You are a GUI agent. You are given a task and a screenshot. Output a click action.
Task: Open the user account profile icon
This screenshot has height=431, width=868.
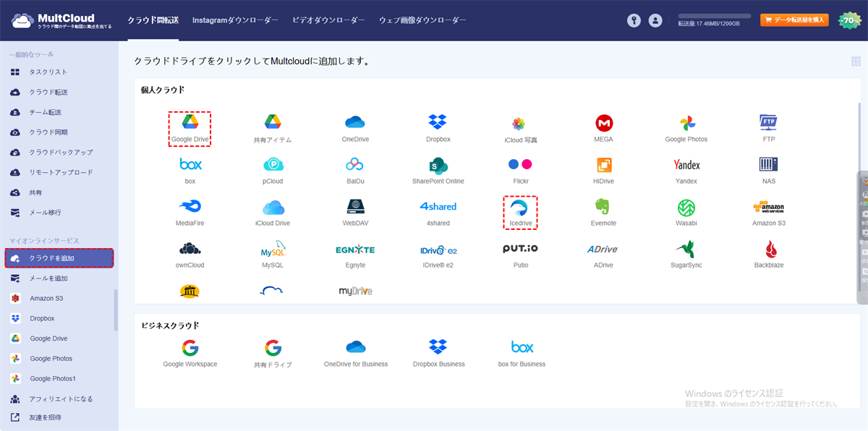(655, 20)
